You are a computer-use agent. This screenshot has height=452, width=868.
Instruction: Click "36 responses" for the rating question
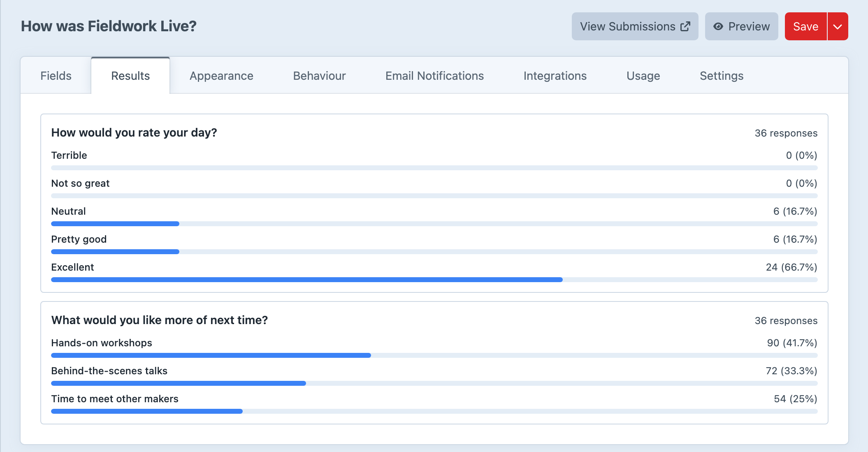point(786,133)
